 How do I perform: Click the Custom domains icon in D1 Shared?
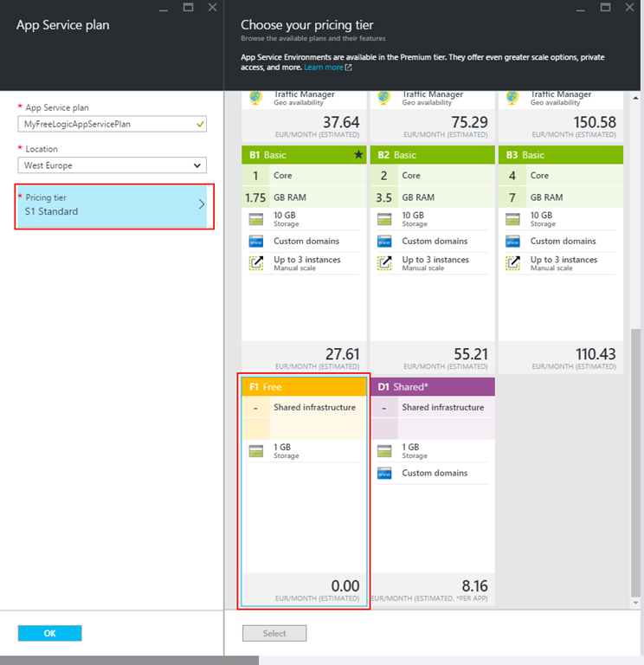384,474
